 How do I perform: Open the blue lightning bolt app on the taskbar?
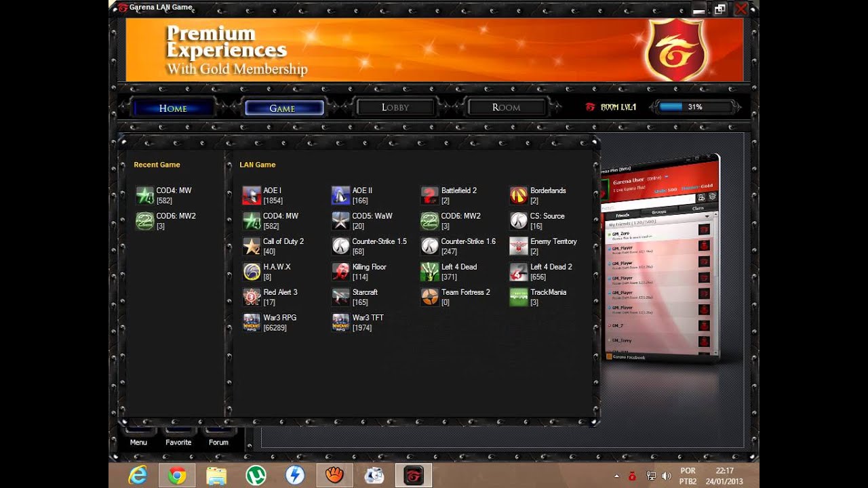pos(295,476)
